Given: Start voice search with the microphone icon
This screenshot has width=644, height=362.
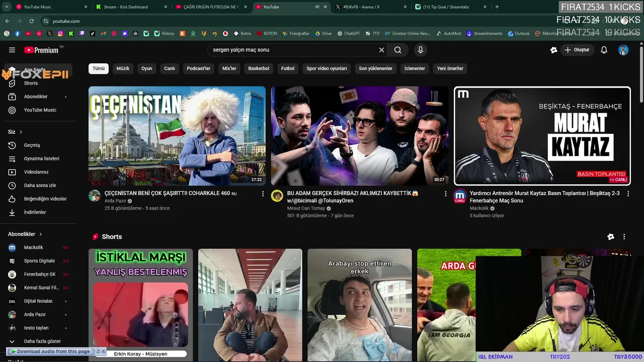Looking at the screenshot, I should click(x=421, y=50).
